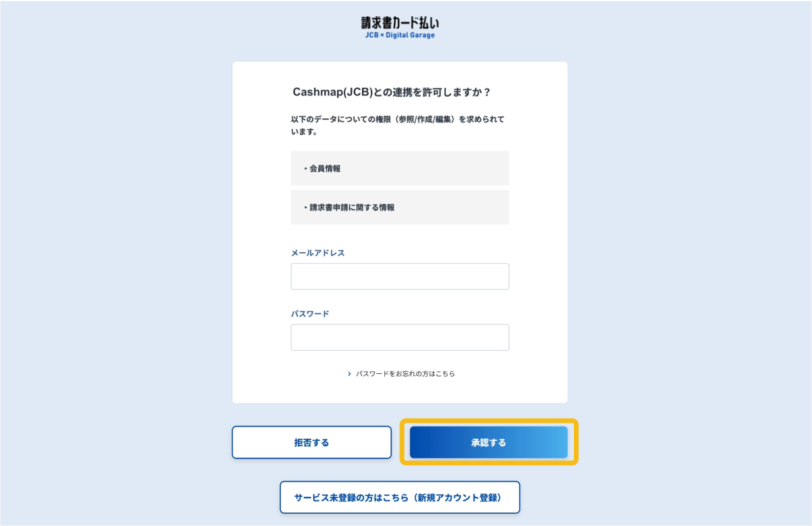This screenshot has height=526, width=812.
Task: Click the JCB × Digital Garage tagline
Action: 399,35
